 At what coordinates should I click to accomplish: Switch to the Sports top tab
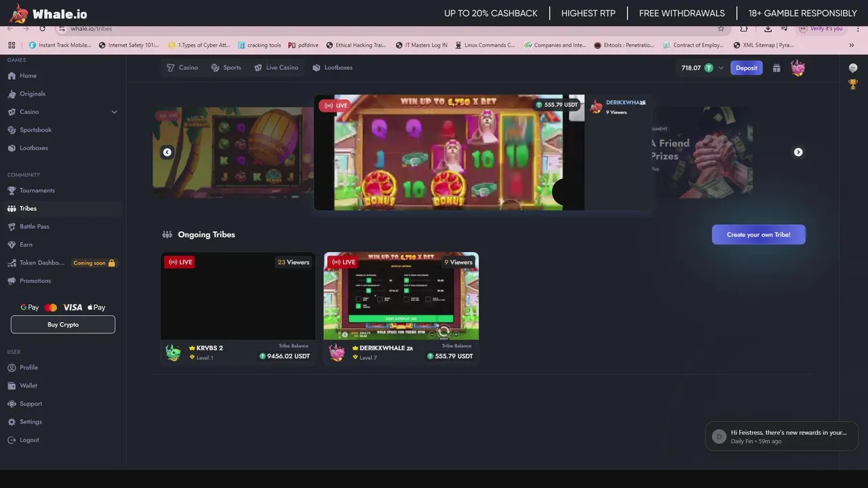[226, 68]
